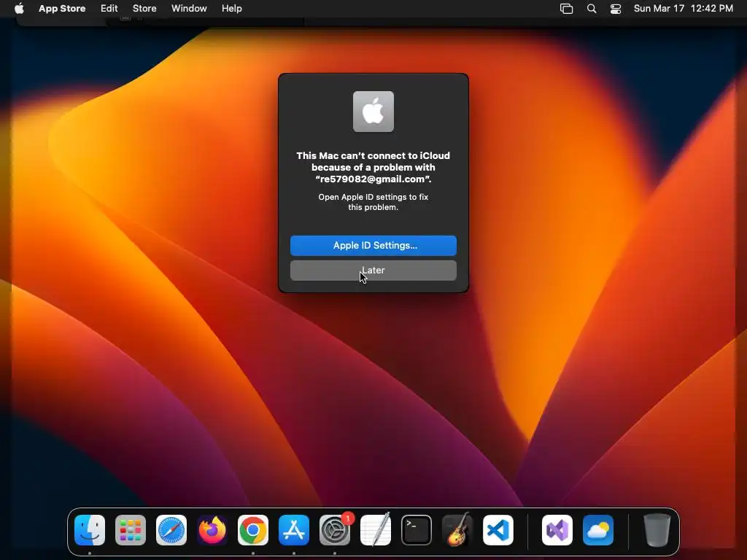The width and height of the screenshot is (747, 560).
Task: Launch Visual Studio Code from the Dock
Action: (x=498, y=530)
